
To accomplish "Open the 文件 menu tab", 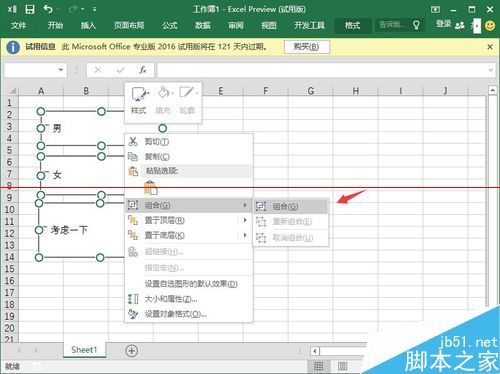I will tap(18, 25).
